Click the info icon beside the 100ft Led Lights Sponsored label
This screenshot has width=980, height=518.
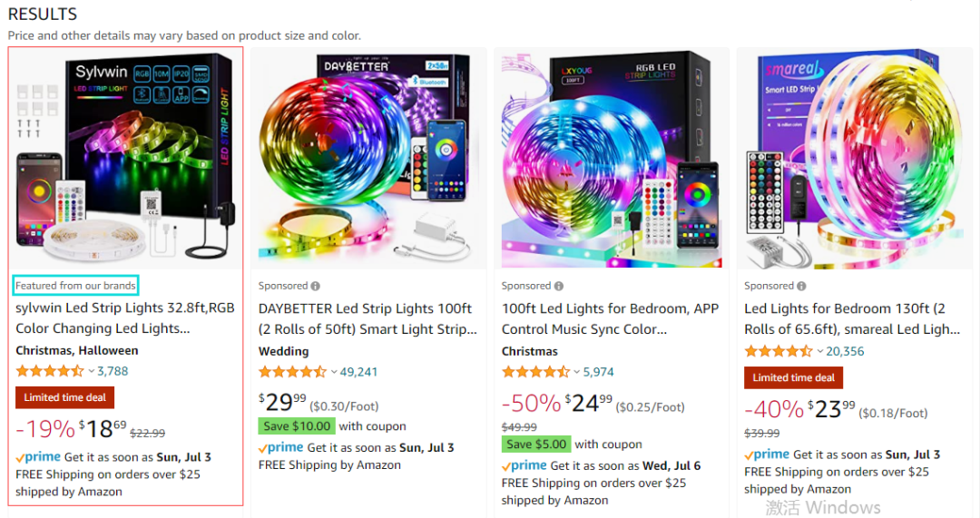pyautogui.click(x=559, y=286)
